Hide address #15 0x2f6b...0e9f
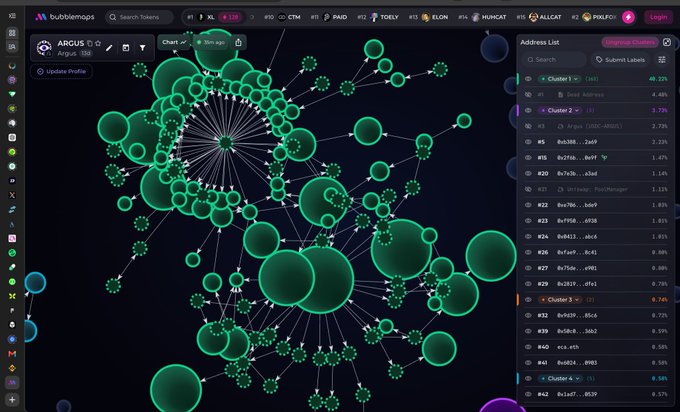Screen dimensions: 680x412 tap(528, 158)
